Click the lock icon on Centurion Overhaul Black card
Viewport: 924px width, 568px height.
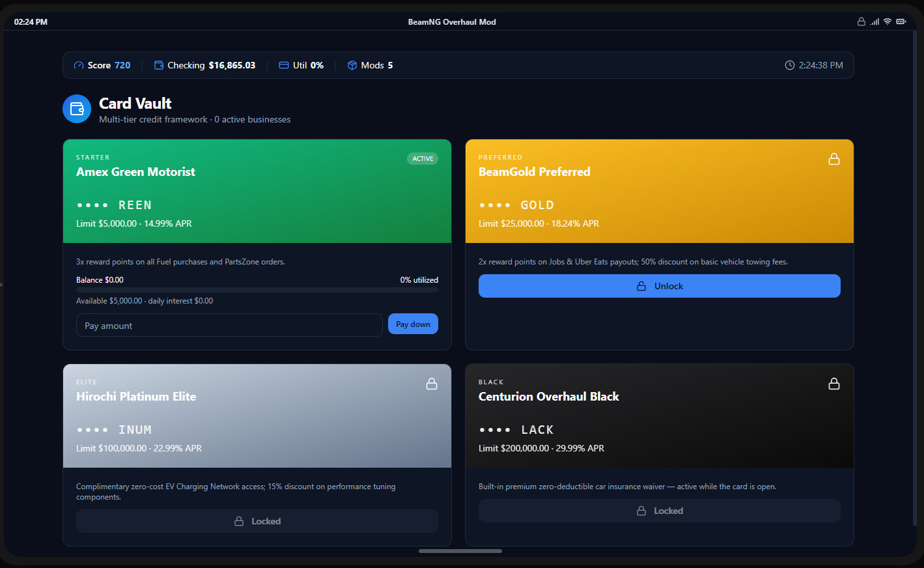[x=834, y=384]
